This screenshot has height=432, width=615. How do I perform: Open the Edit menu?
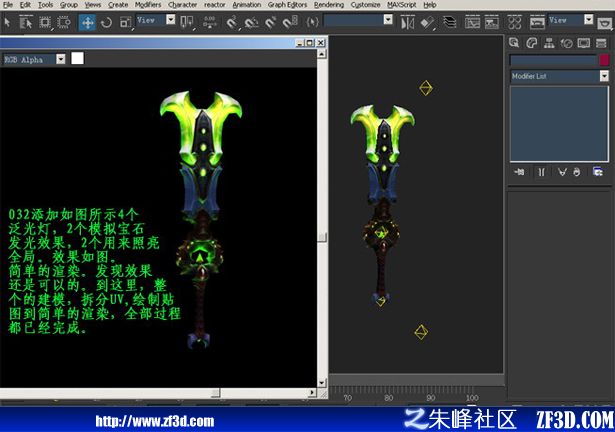(x=25, y=5)
